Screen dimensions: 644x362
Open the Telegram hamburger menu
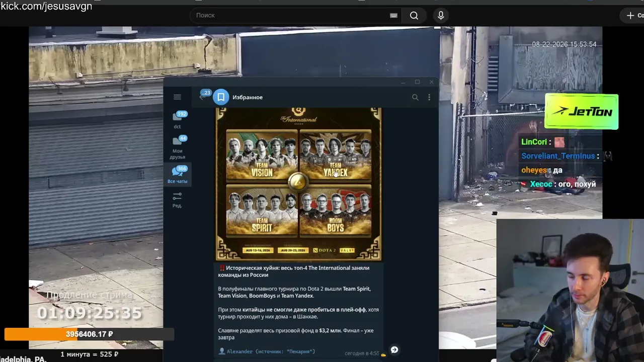tap(177, 97)
